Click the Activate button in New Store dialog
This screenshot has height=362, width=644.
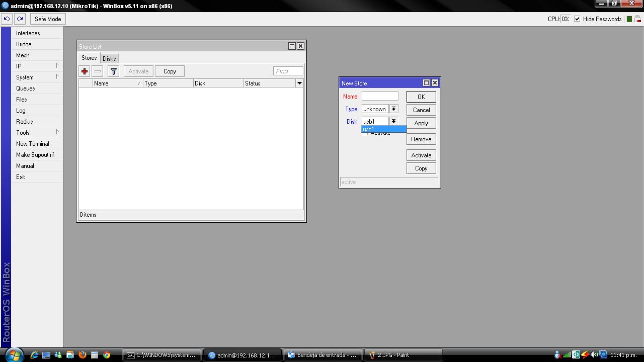[421, 155]
